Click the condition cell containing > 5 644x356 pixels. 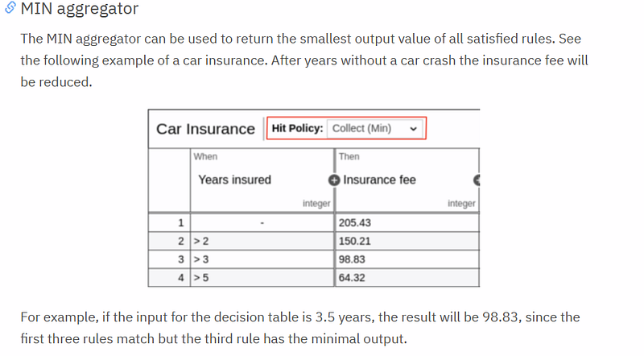click(x=262, y=278)
